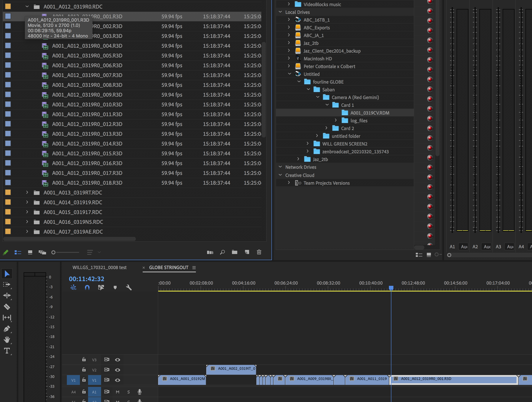532x402 pixels.
Task: Click the trash Delete icon in the project panel
Action: [x=259, y=252]
